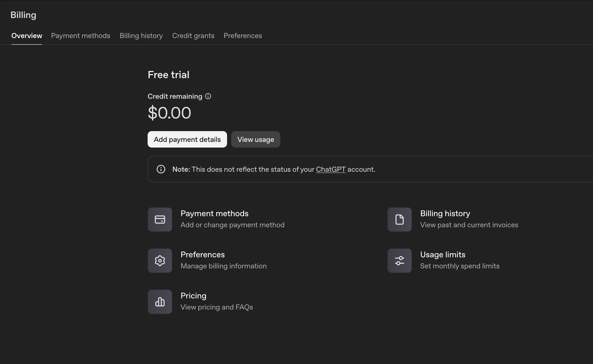Click 'Add or change payment method' text

[x=232, y=225]
